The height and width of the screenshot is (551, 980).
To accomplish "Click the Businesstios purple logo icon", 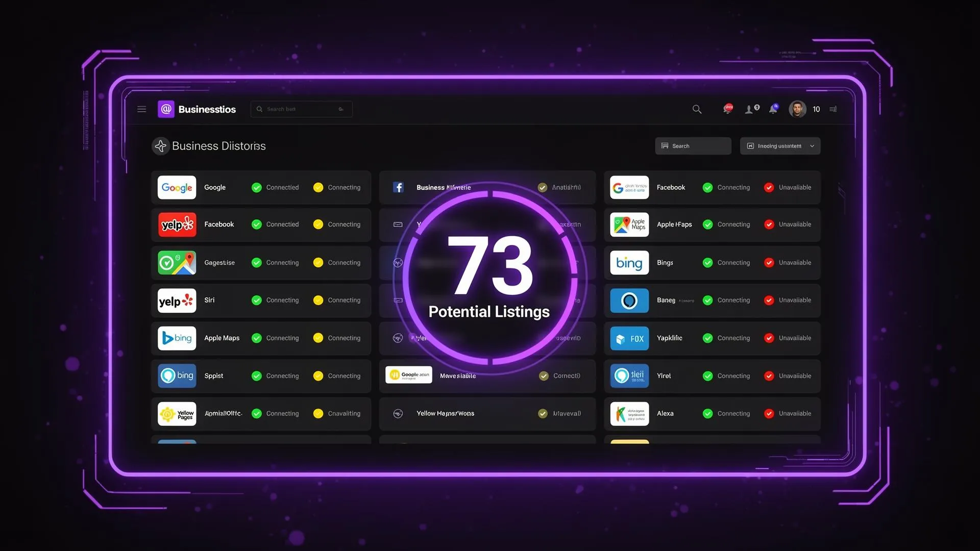I will tap(166, 109).
